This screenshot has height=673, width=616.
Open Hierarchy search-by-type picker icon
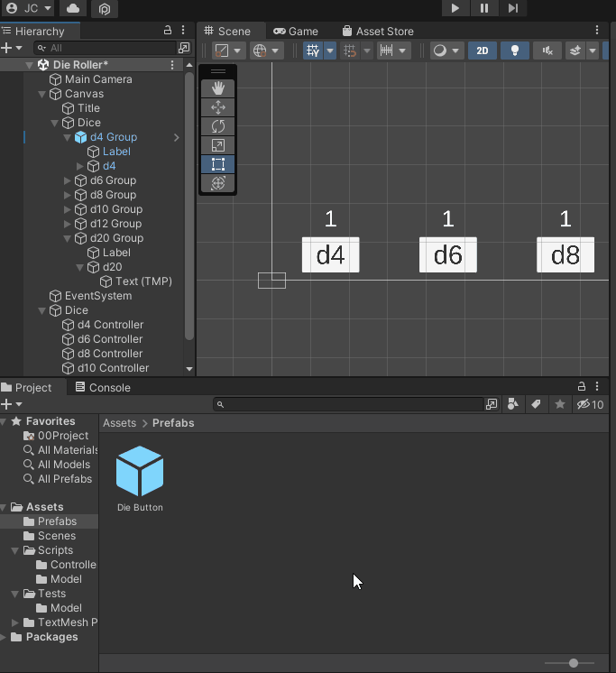pos(184,48)
